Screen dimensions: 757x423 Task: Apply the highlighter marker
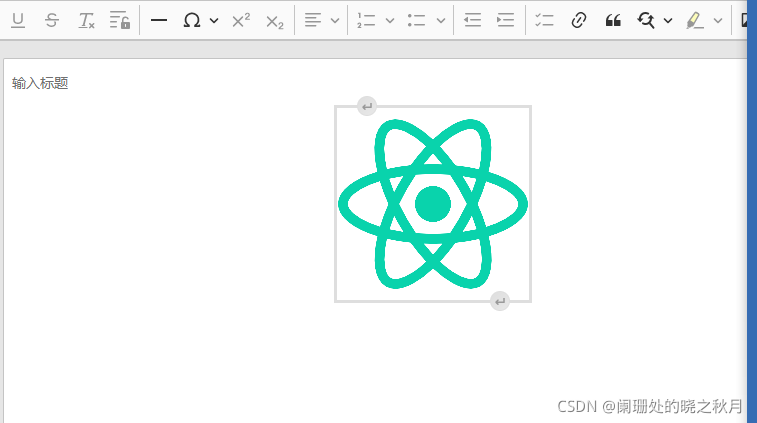[695, 20]
